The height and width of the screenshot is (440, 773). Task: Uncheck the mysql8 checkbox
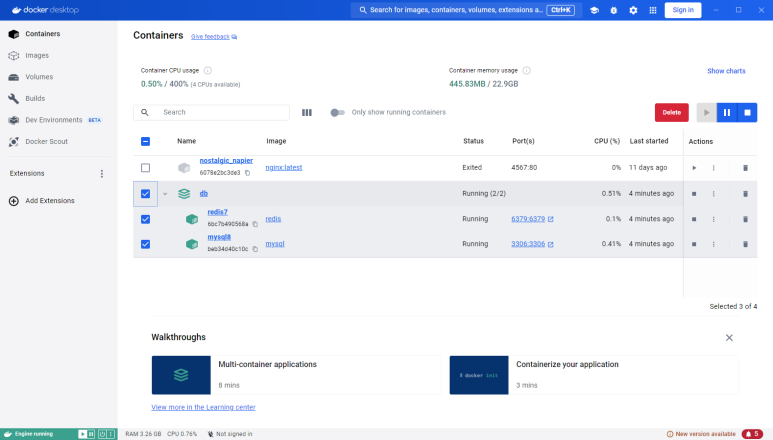click(145, 244)
